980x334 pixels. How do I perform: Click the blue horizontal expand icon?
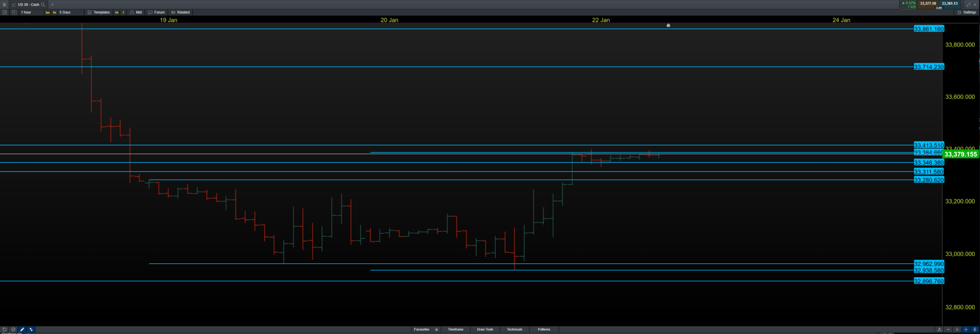pyautogui.click(x=966, y=329)
